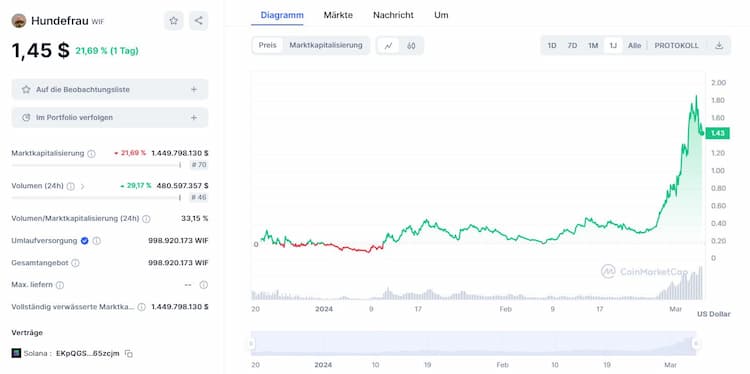Viewport: 750px width, 374px height.
Task: Toggle chart to Preis view
Action: pyautogui.click(x=267, y=45)
